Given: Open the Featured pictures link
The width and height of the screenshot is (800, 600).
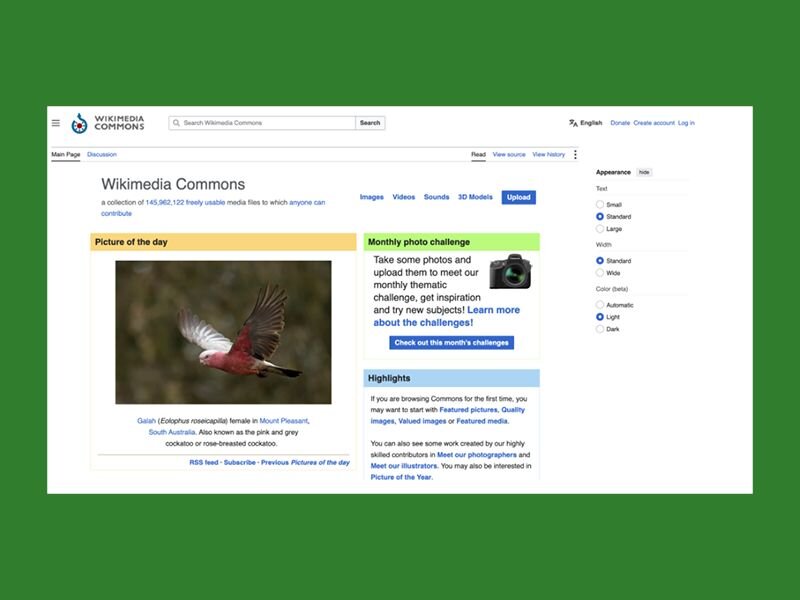Looking at the screenshot, I should 468,410.
